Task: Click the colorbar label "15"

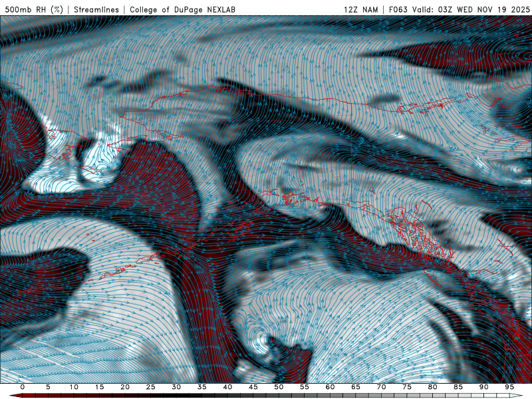Action: point(99,387)
